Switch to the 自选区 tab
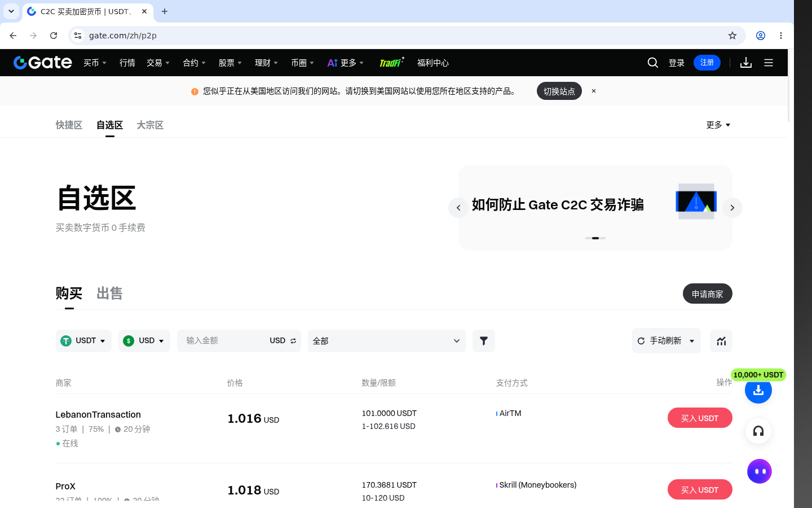Screen dimensions: 812x508 click(109, 125)
